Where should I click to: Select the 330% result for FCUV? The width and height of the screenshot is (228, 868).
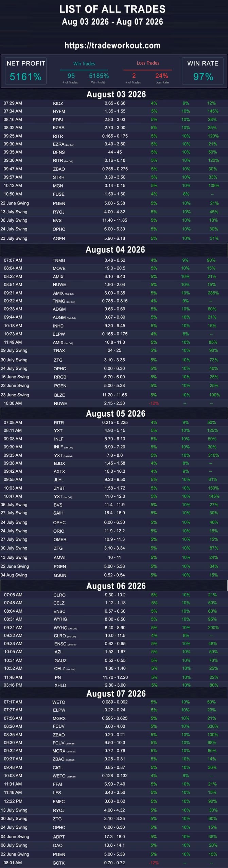point(213,726)
